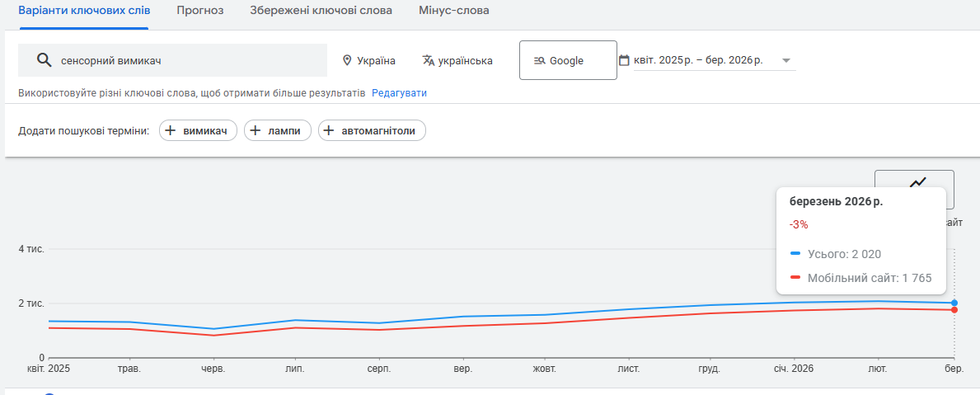Screen dimensions: 980x395
Task: Click the сенсорний вимикач search input field
Action: [x=190, y=60]
